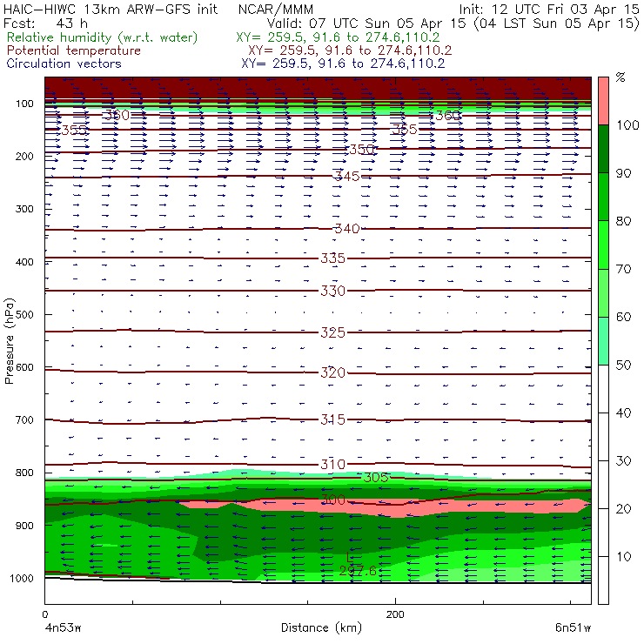The width and height of the screenshot is (644, 644).
Task: Click the colorbar '90' label
Action: (624, 173)
